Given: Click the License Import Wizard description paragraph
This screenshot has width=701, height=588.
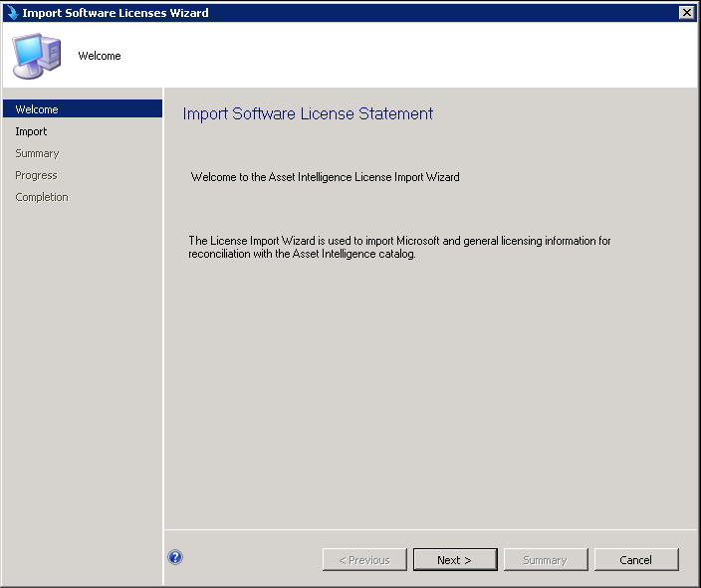Looking at the screenshot, I should [399, 247].
